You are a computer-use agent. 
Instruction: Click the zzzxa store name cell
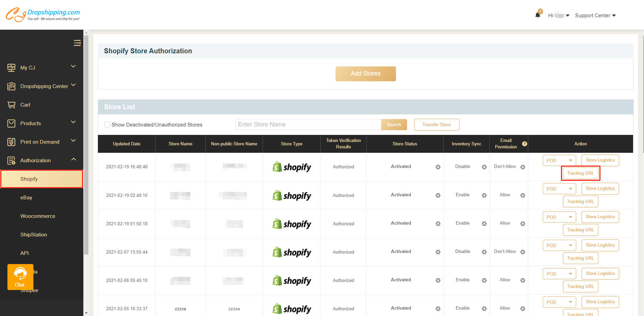tap(180, 309)
